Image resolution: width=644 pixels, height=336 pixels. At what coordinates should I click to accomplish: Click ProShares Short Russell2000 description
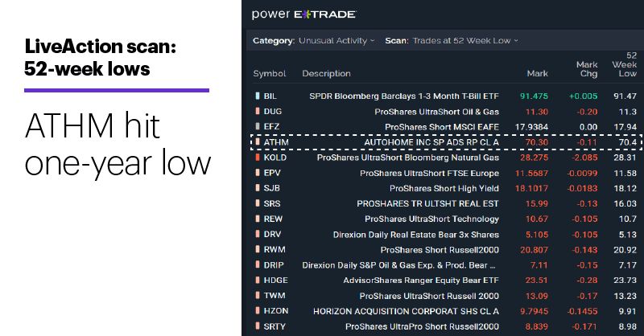click(440, 250)
